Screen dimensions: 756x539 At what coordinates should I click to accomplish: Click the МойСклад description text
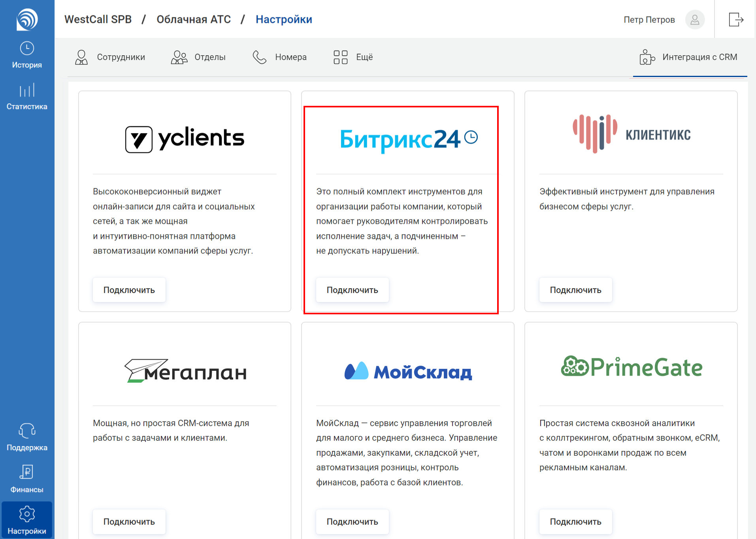click(407, 453)
